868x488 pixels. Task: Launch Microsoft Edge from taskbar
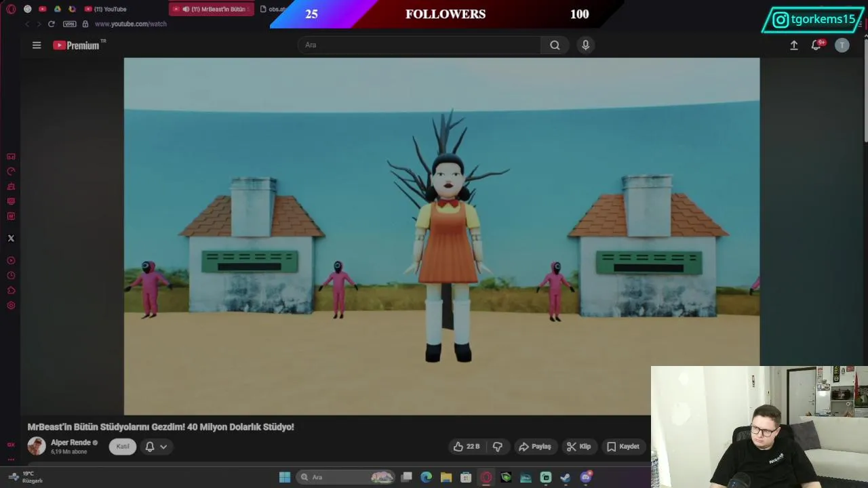(426, 477)
